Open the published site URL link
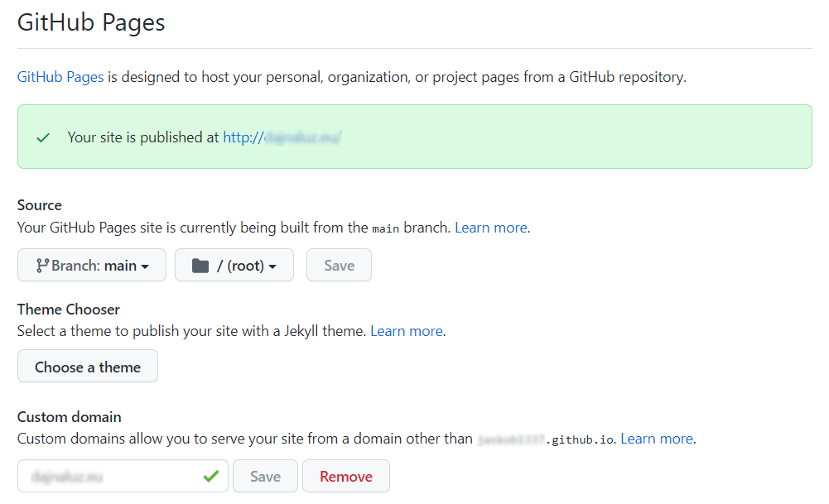This screenshot has width=829, height=504. click(282, 137)
